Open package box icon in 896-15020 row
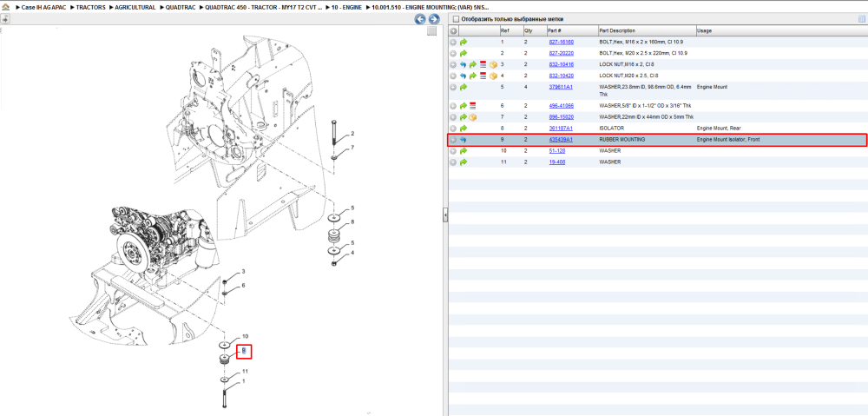This screenshot has height=416, width=868. pos(473,117)
